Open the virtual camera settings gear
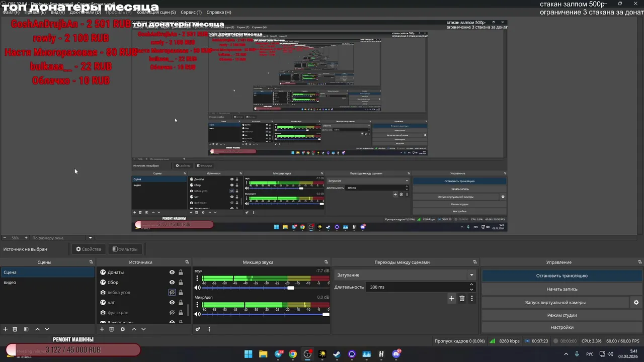 [636, 303]
